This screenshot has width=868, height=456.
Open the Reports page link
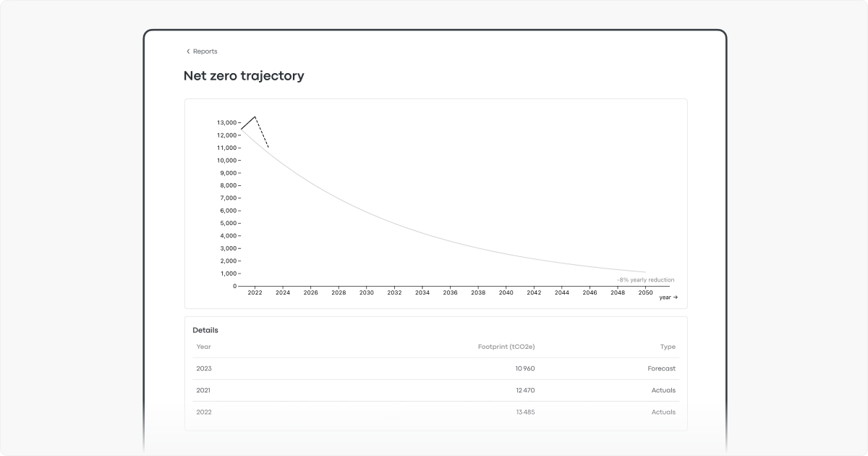pyautogui.click(x=205, y=51)
